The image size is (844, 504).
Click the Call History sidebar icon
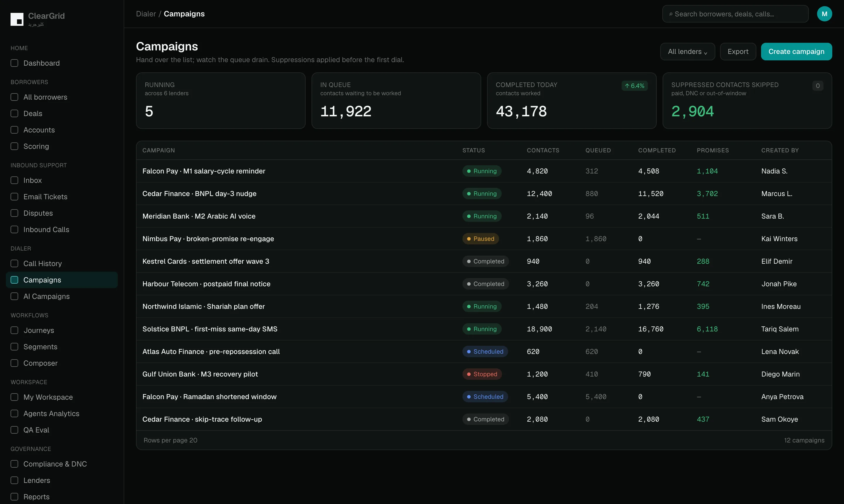[14, 263]
